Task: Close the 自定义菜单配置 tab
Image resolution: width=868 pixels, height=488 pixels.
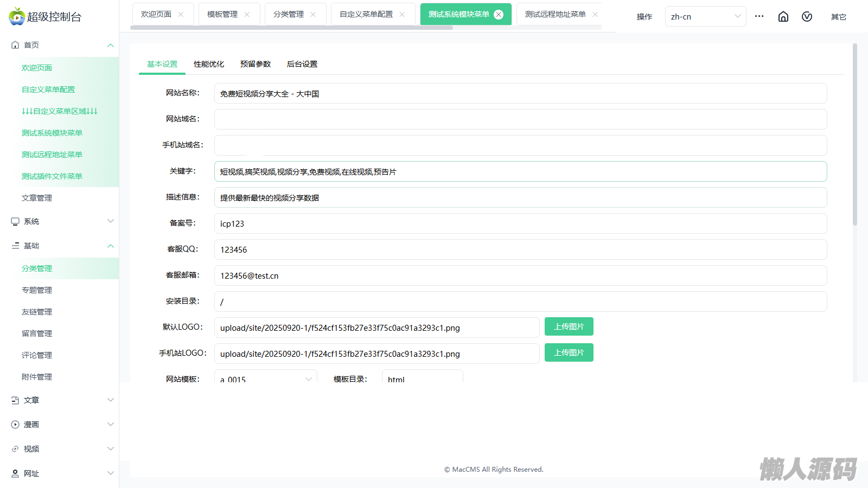Action: pyautogui.click(x=402, y=15)
